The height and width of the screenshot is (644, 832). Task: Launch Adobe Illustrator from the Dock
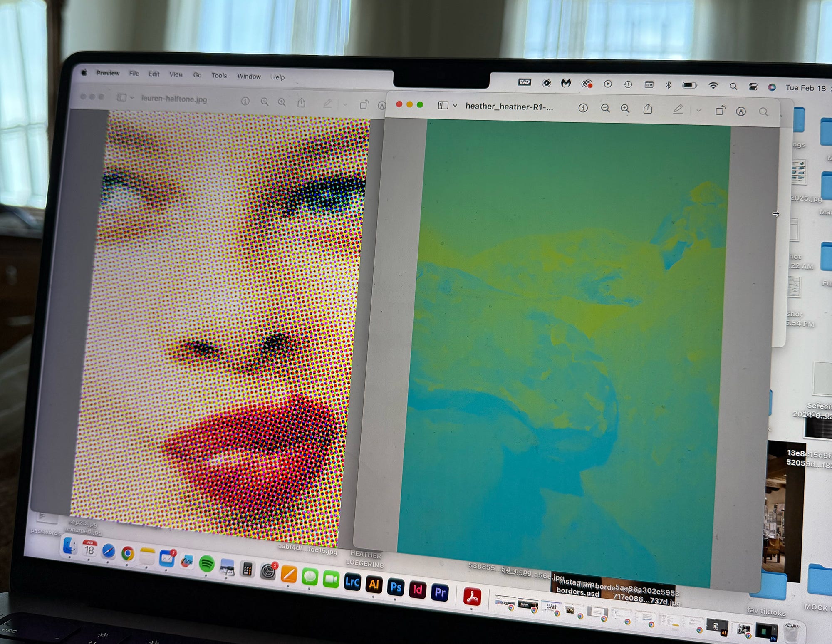pos(374,585)
